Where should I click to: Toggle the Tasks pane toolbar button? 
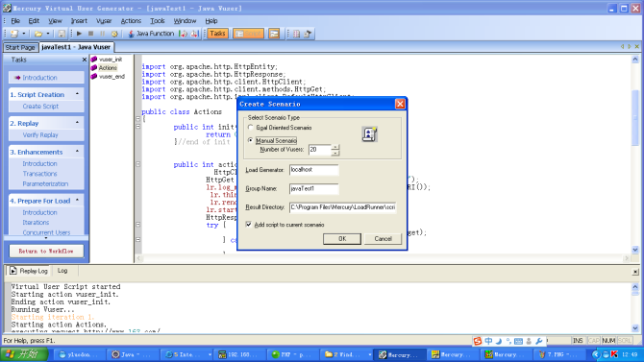point(217,34)
